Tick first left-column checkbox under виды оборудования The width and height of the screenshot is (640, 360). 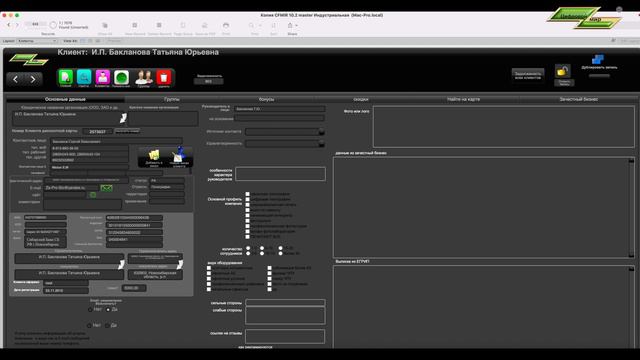pyautogui.click(x=209, y=268)
